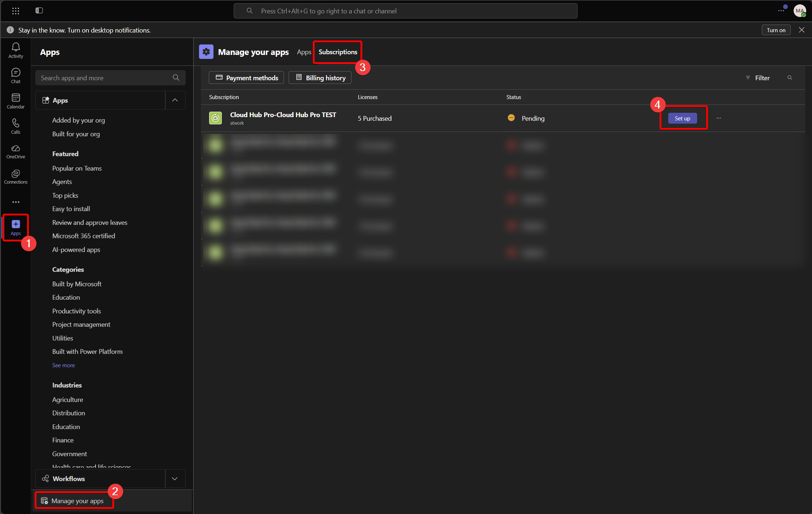Image resolution: width=812 pixels, height=514 pixels.
Task: Turn on desktop notifications
Action: pyautogui.click(x=776, y=30)
